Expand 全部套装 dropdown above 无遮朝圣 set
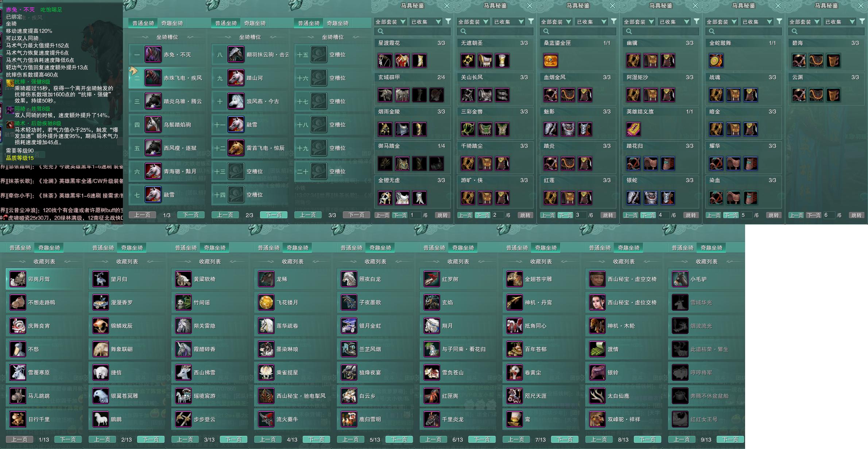This screenshot has height=449, width=868. pyautogui.click(x=473, y=22)
